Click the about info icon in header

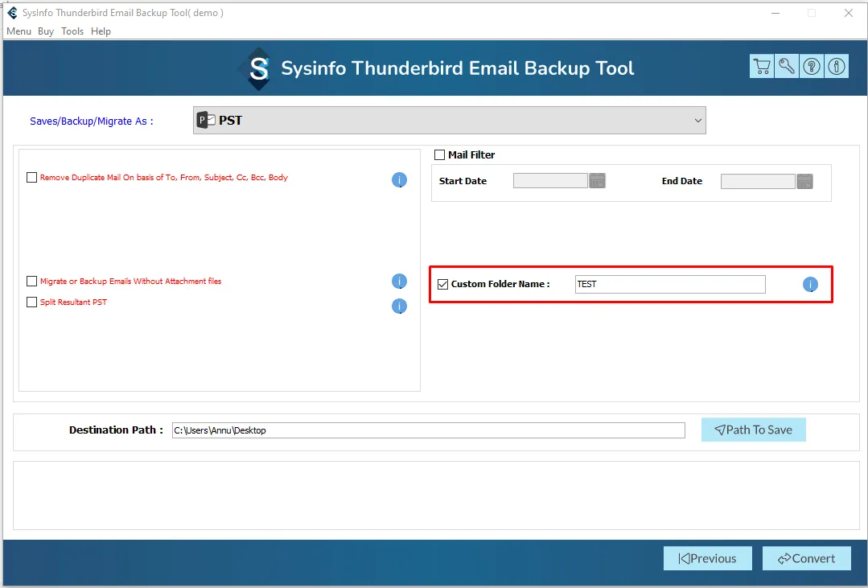(837, 67)
